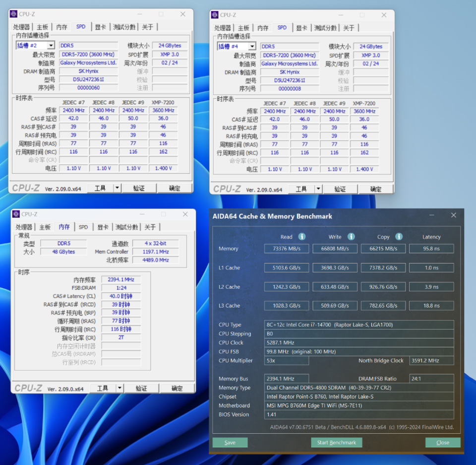Screen dimensions: 476x465
Task: Click Memory Read value 73376 MB/s
Action: 287,248
